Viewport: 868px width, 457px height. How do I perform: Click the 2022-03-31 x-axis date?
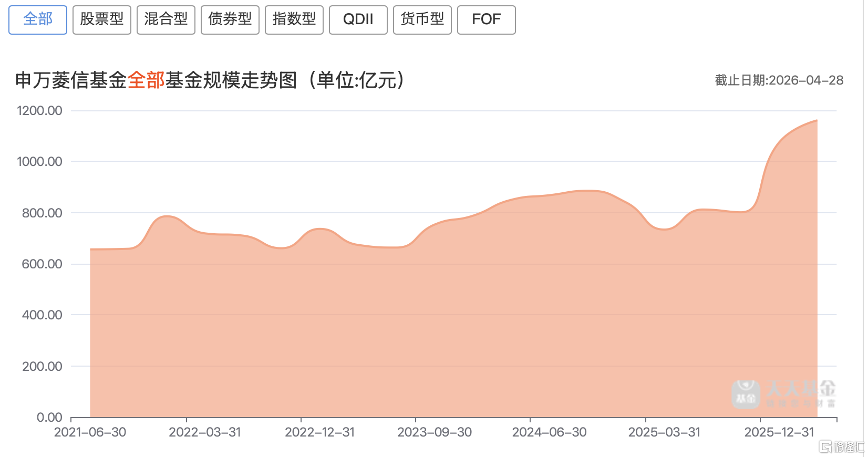[x=205, y=432]
